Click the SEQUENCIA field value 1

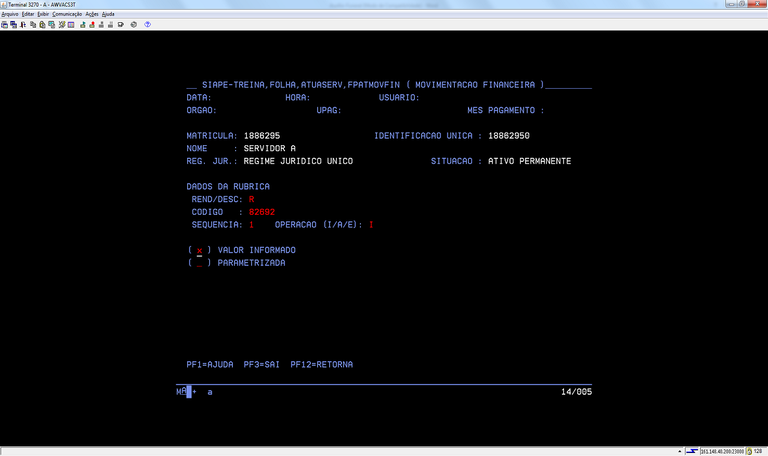[251, 225]
